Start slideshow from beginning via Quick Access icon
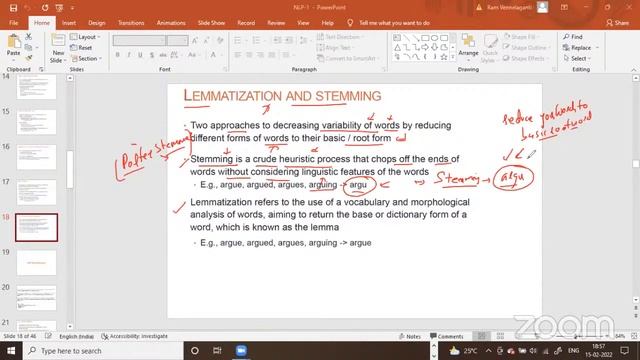Image resolution: width=640 pixels, height=360 pixels. point(60,8)
